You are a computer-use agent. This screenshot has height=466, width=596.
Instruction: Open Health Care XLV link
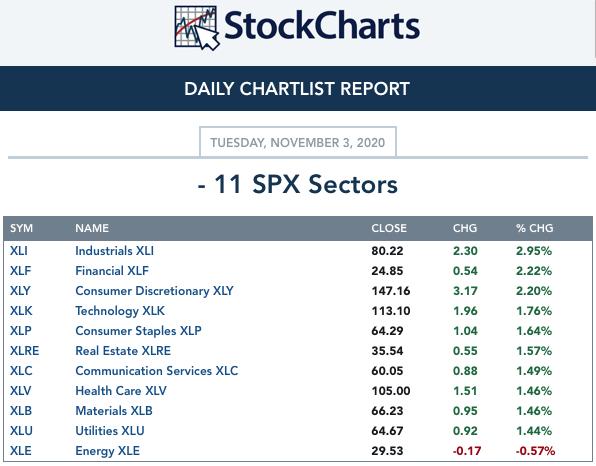121,391
